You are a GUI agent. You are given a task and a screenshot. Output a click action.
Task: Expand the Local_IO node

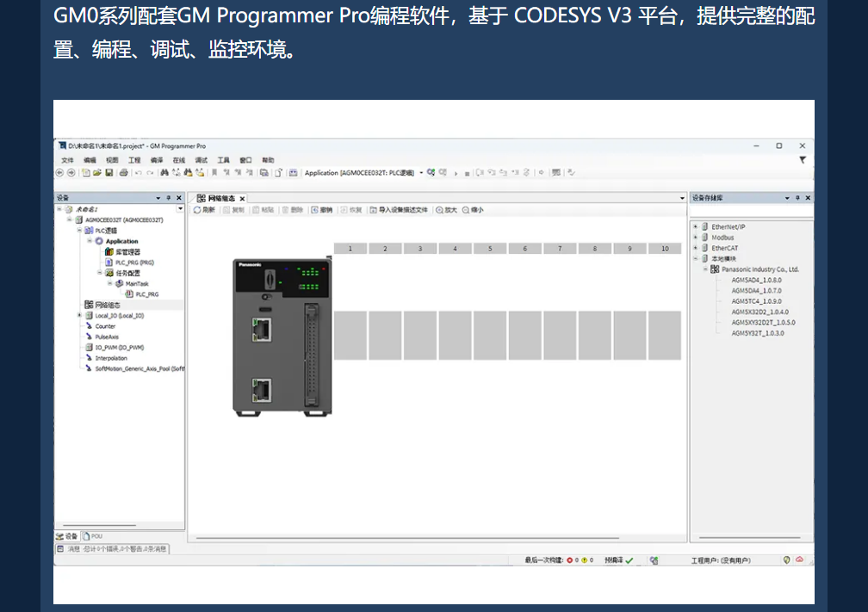80,315
